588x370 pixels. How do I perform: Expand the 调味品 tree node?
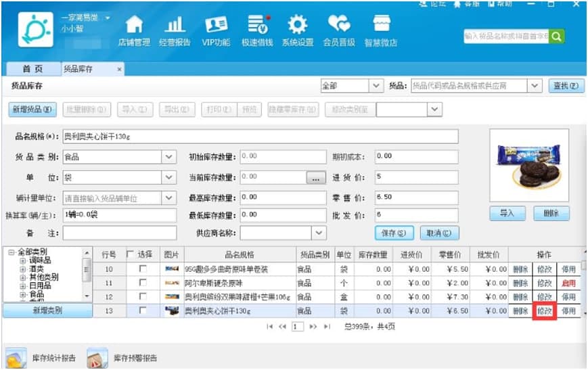click(x=22, y=260)
